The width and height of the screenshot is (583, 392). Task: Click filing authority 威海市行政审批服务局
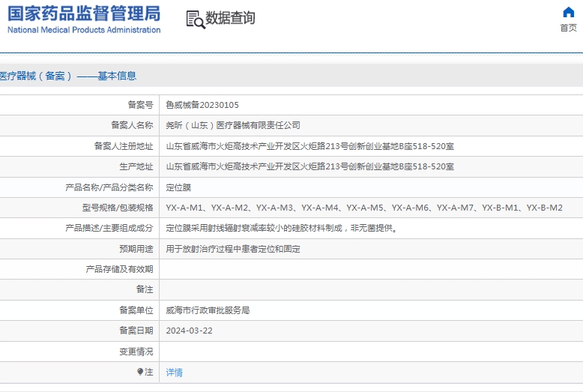208,310
